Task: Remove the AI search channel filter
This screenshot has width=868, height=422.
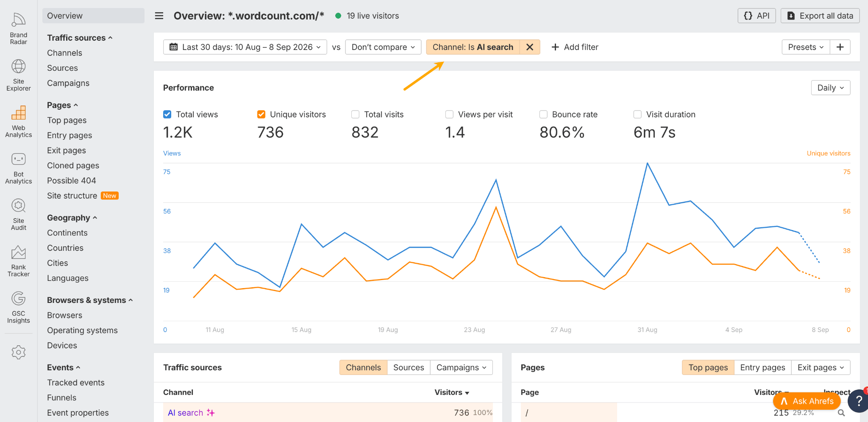Action: tap(530, 47)
